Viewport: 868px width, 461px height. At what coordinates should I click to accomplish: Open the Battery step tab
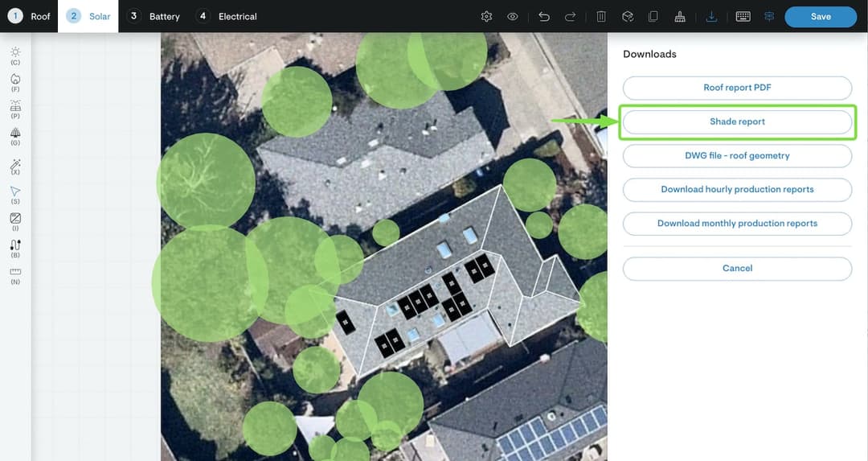(x=154, y=16)
